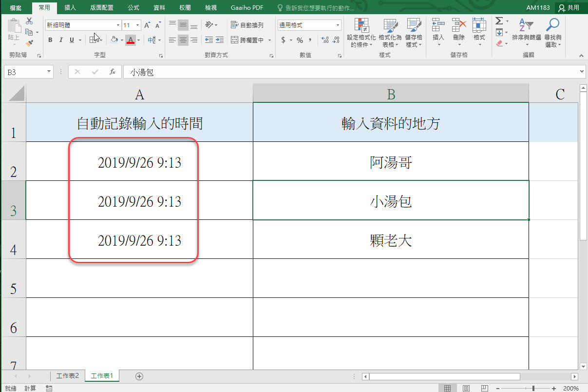This screenshot has width=588, height=392.
Task: Toggle middle vertical alignment
Action: [183, 25]
